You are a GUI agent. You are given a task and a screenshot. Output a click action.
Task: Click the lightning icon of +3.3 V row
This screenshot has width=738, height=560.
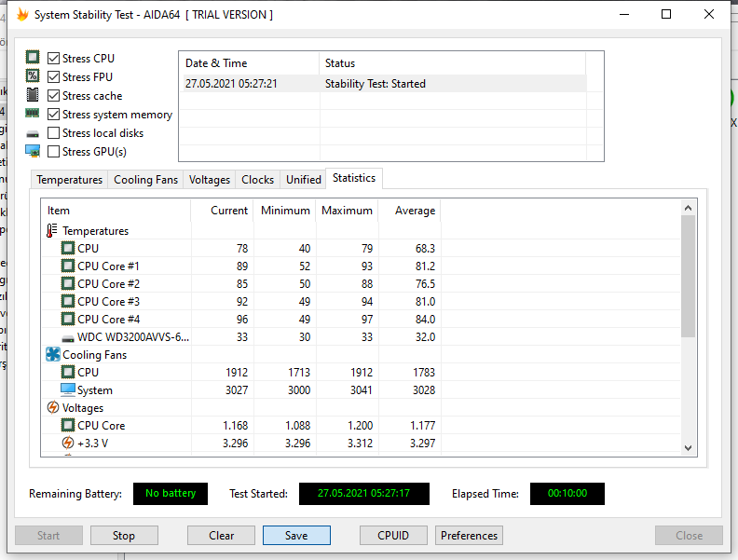pos(68,443)
